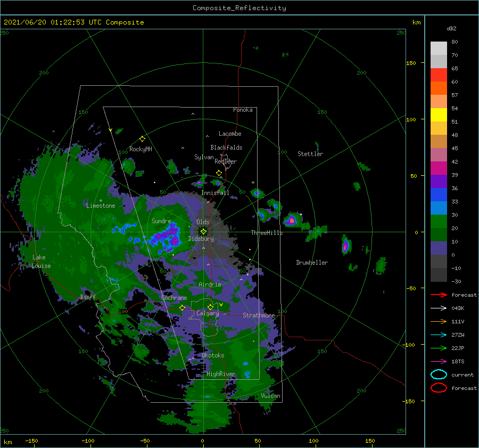This screenshot has height=448, width=479.
Task: Click the yellow diamond marker near Cochrane
Action: (x=182, y=308)
